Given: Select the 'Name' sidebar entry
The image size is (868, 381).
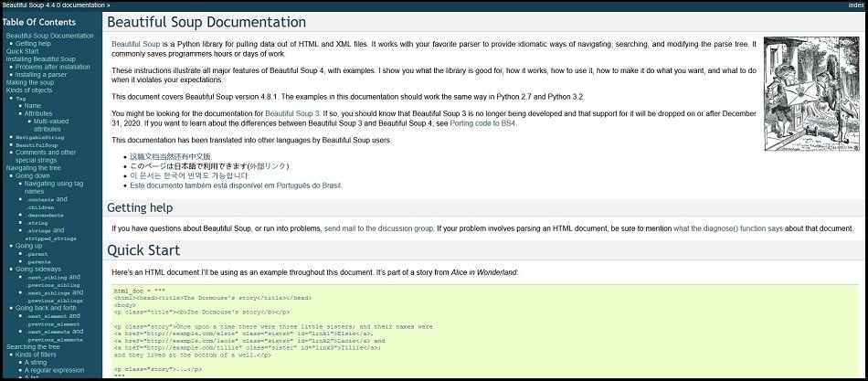Looking at the screenshot, I should pos(33,105).
